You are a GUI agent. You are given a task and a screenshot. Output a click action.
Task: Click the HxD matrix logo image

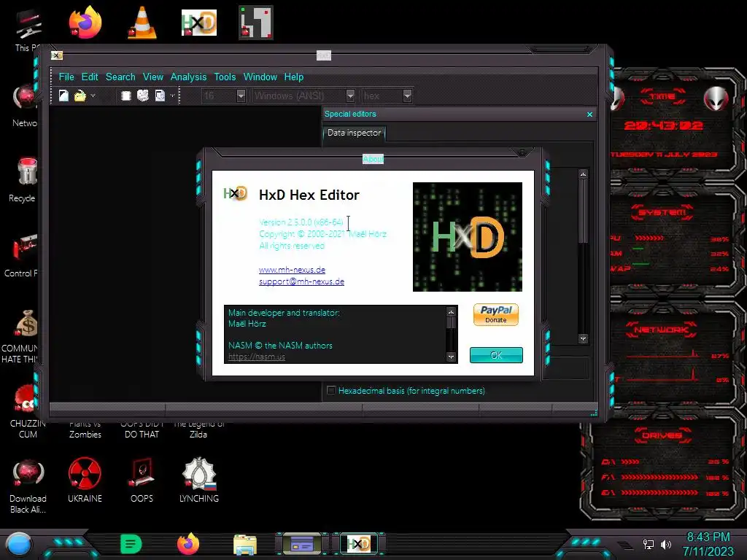click(468, 237)
